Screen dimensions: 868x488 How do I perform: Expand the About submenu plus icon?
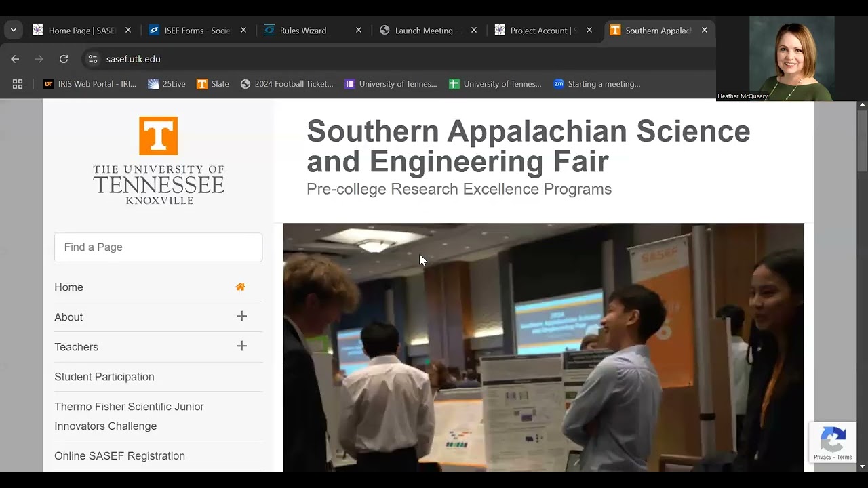click(x=241, y=317)
